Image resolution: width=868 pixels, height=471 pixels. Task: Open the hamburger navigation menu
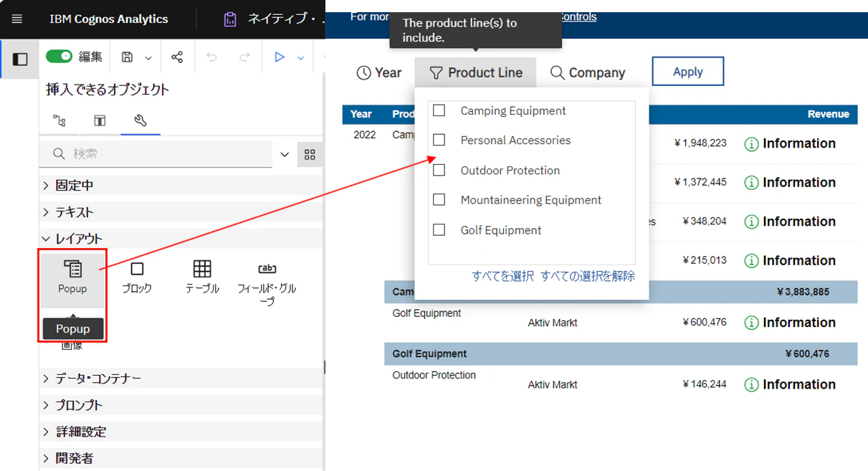[17, 19]
